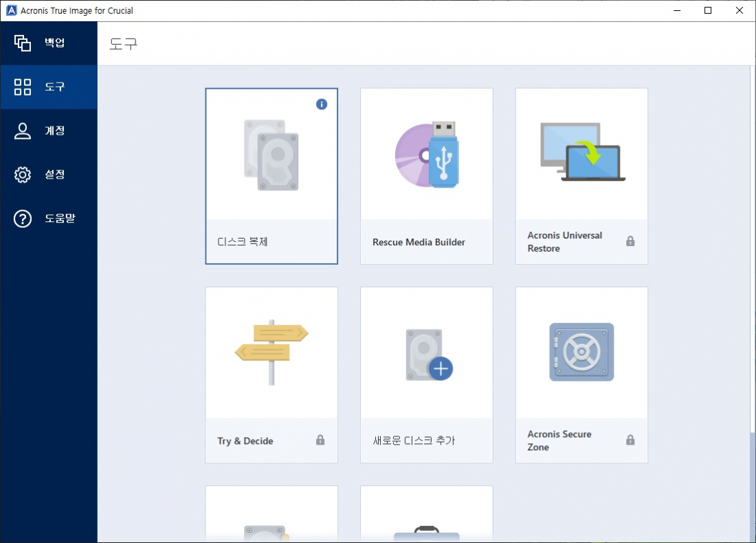Click the info icon on 디스크 복제 card
This screenshot has width=756, height=543.
pos(322,104)
